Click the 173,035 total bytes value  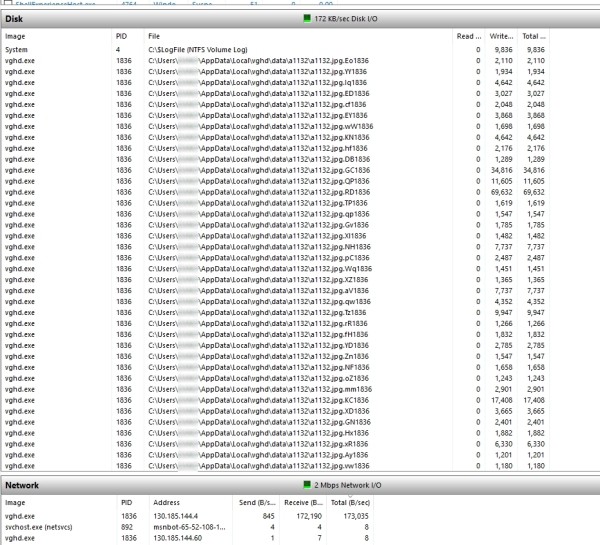pos(356,516)
